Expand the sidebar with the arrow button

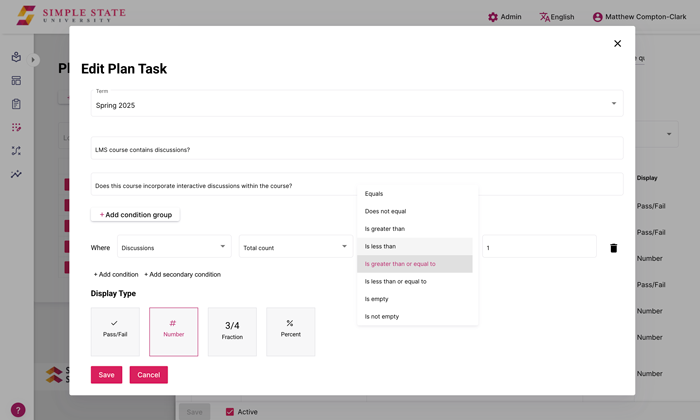33,60
